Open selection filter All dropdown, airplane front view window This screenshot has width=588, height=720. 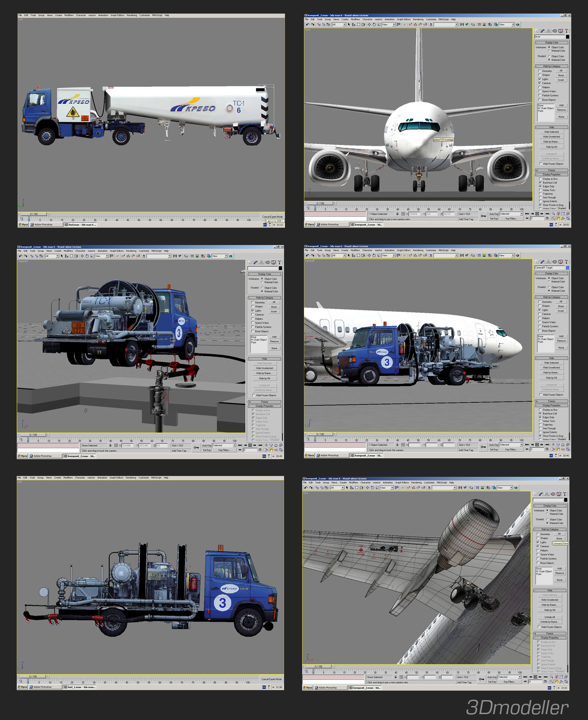point(339,25)
